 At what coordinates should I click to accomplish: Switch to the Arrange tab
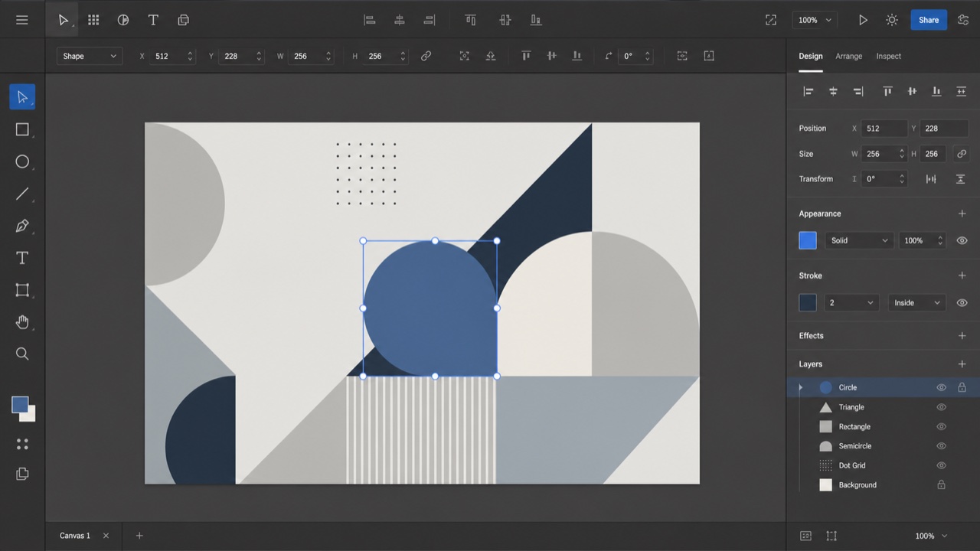click(848, 56)
